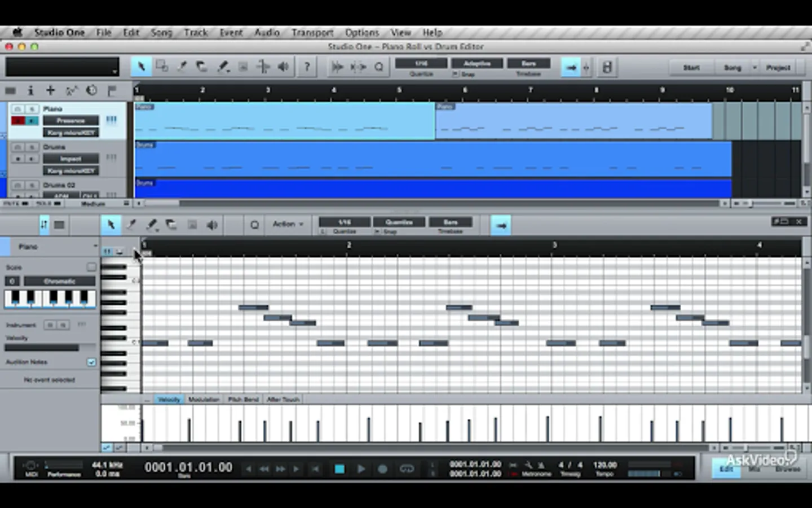Open the Apple menu

pos(17,33)
